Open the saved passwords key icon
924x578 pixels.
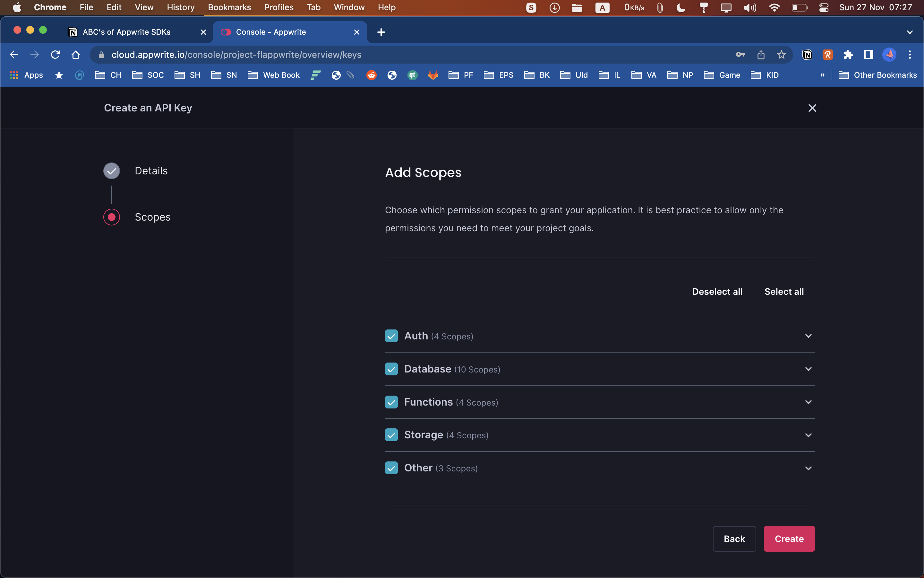(x=740, y=55)
